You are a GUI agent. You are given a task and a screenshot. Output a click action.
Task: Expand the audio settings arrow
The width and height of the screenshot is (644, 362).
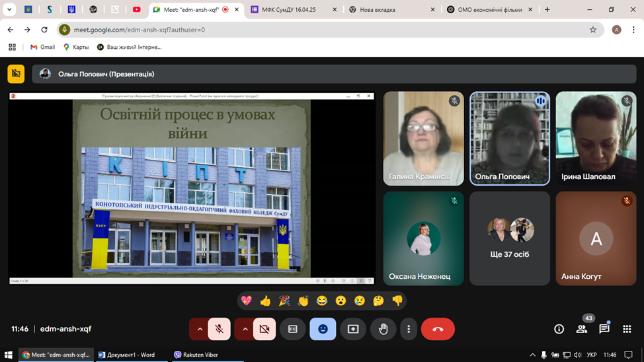coord(199,329)
